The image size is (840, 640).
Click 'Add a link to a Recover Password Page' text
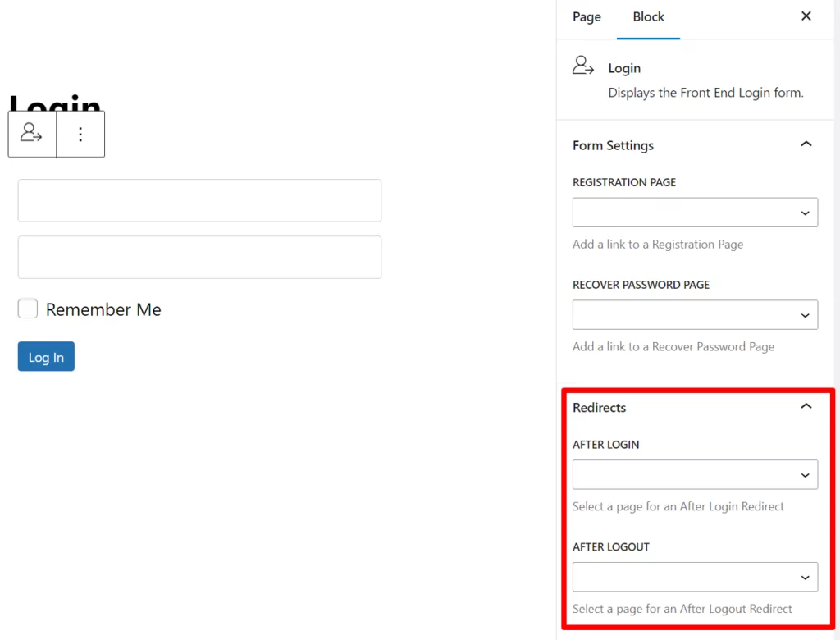[x=673, y=346]
